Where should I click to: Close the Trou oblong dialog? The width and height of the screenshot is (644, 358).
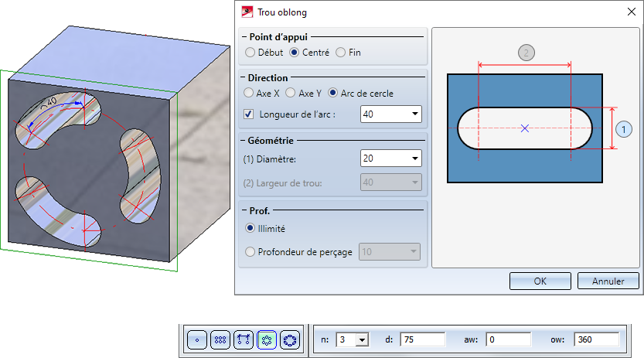(632, 12)
